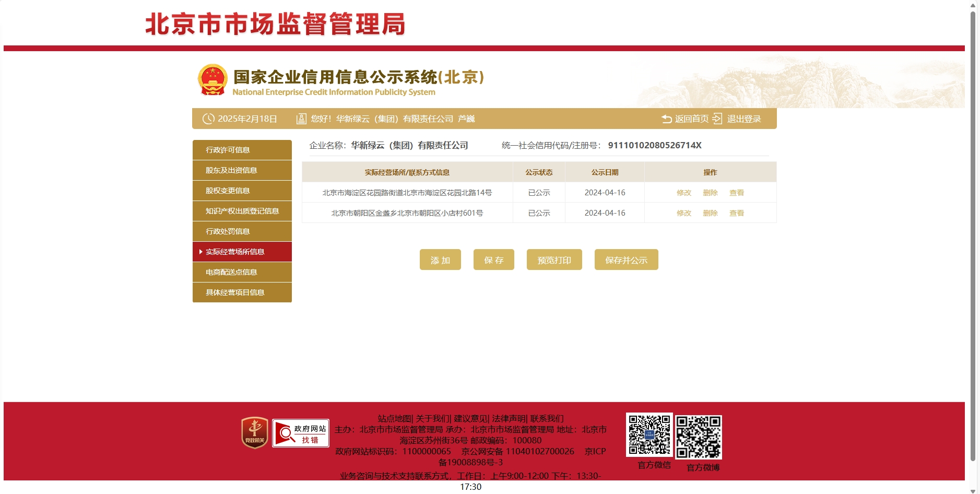
Task: Click 删除 for the 海淀区花园路 address row
Action: click(710, 193)
